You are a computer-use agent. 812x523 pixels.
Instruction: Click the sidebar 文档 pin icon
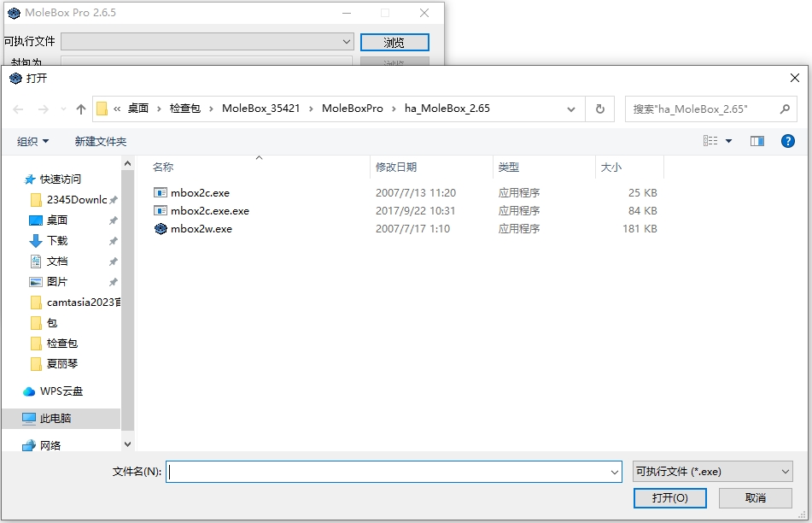pos(113,261)
